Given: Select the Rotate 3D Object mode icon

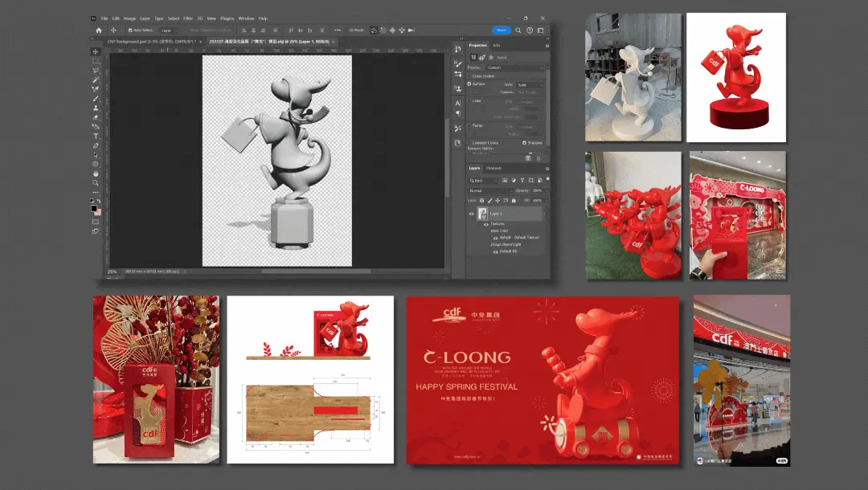Looking at the screenshot, I should (374, 31).
